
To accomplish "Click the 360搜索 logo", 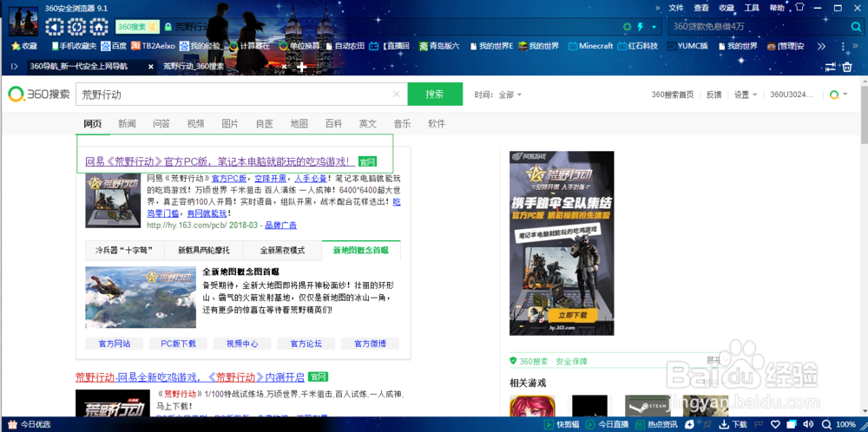I will pos(39,94).
